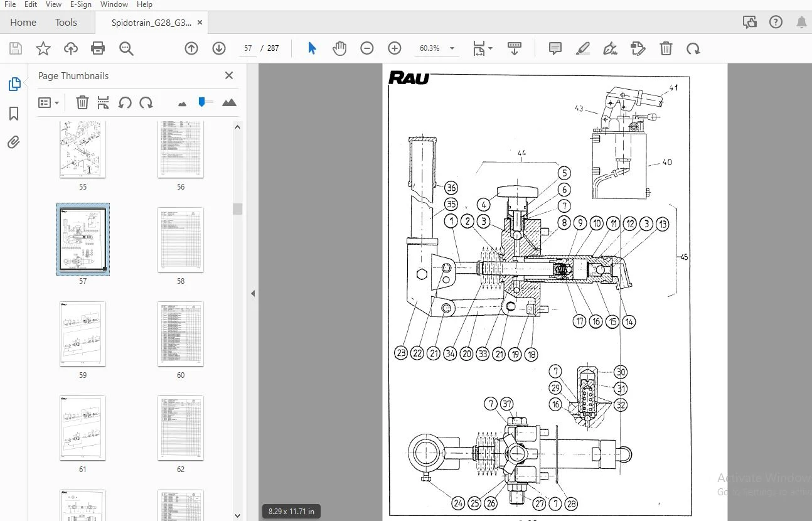Zoom in with the plus button
This screenshot has height=521, width=812.
[395, 48]
